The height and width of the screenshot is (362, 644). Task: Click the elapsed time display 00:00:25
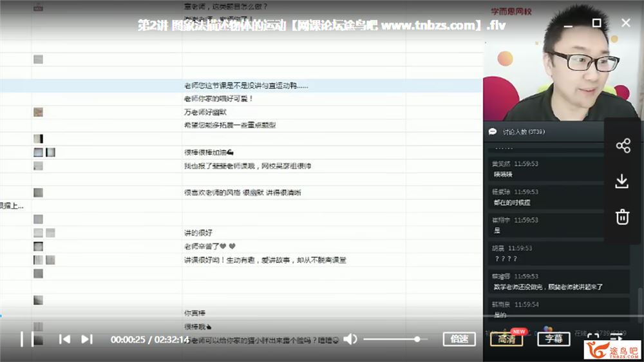coord(128,339)
